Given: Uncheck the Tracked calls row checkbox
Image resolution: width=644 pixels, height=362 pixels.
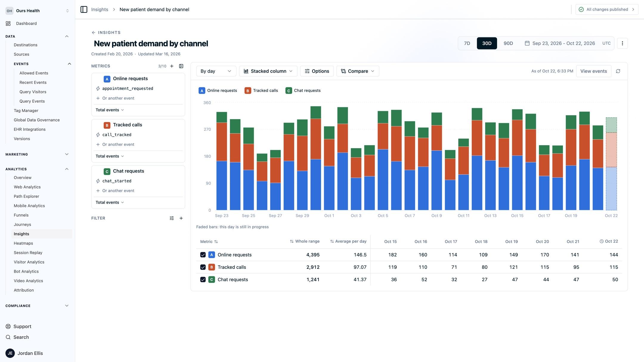Looking at the screenshot, I should tap(203, 267).
